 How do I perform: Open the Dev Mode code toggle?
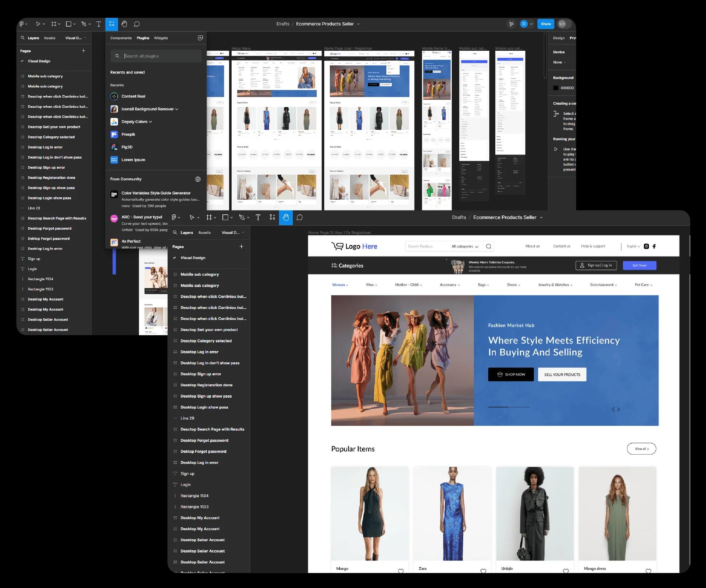(x=562, y=24)
